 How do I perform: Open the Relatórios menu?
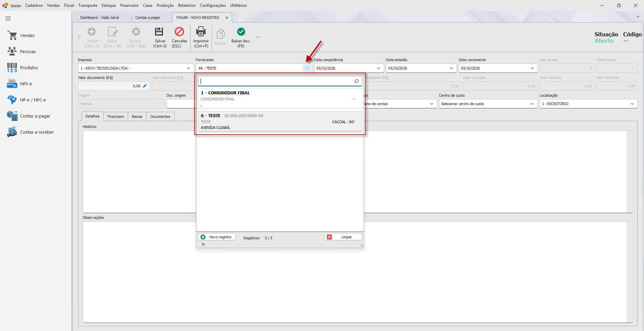point(187,5)
